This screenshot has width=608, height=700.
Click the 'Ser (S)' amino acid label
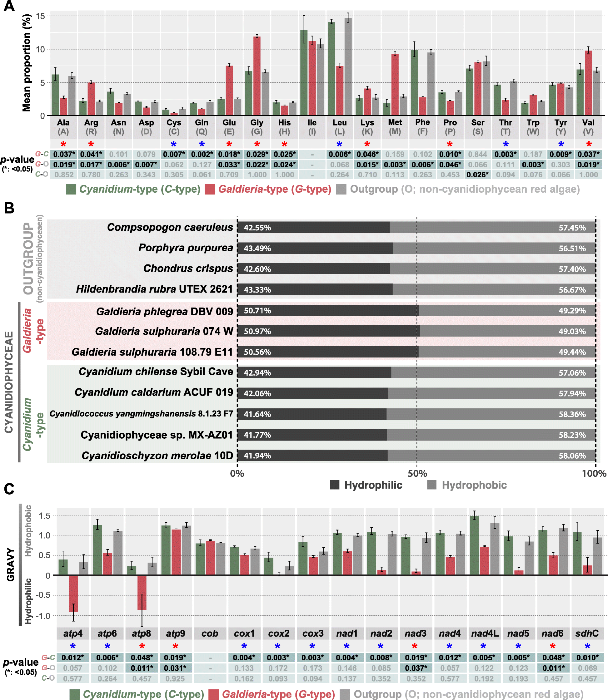478,127
